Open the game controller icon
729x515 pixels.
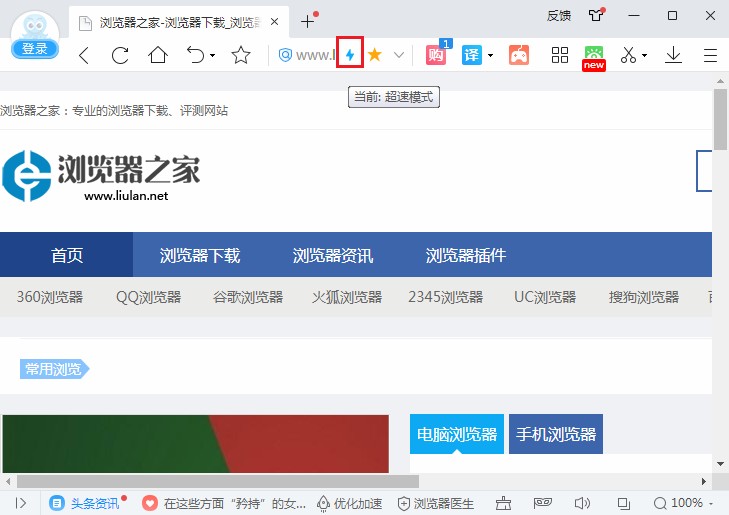coord(519,55)
